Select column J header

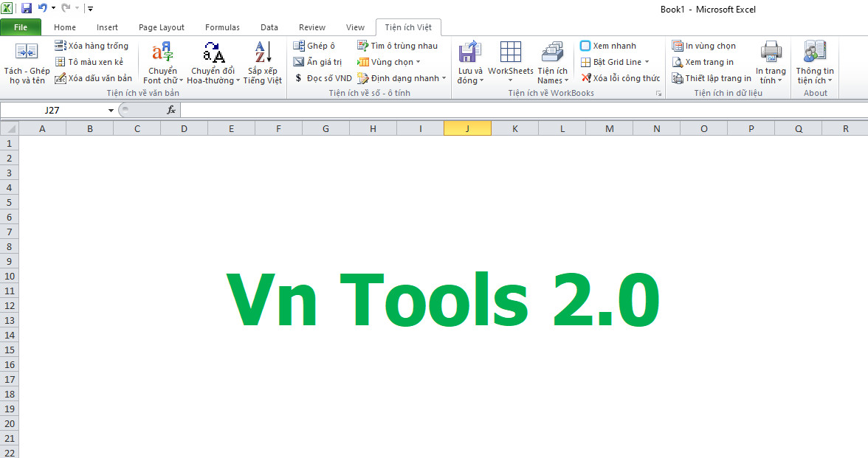[467, 128]
